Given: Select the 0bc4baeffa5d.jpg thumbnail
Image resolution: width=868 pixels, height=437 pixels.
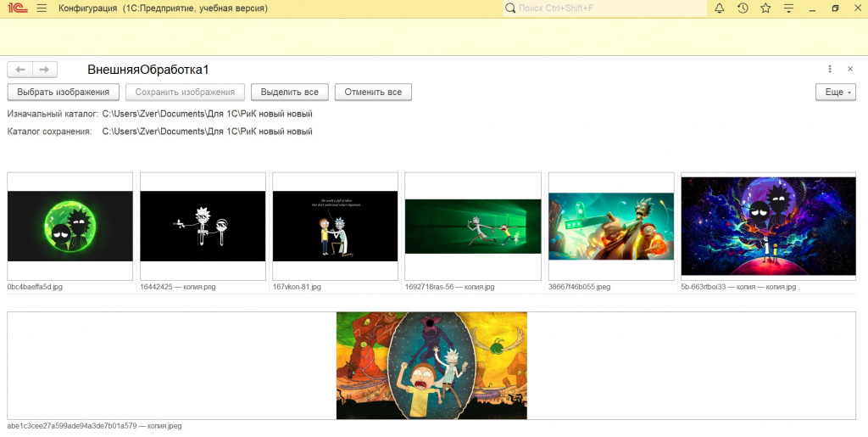Looking at the screenshot, I should 70,226.
